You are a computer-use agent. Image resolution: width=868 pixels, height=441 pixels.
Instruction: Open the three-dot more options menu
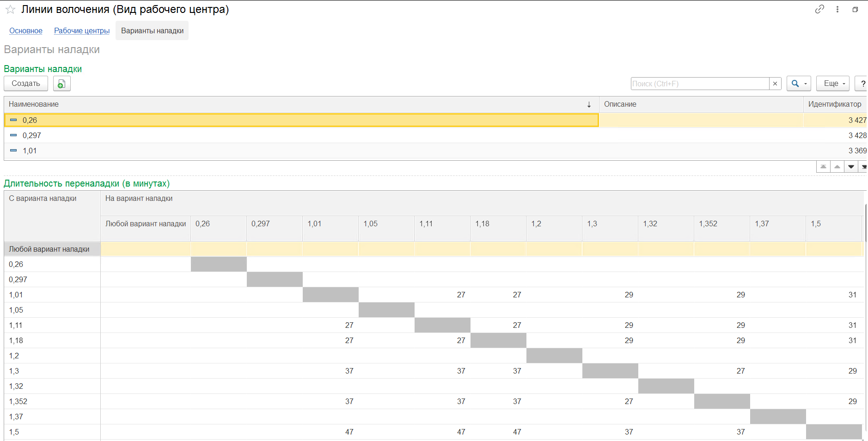coord(837,9)
